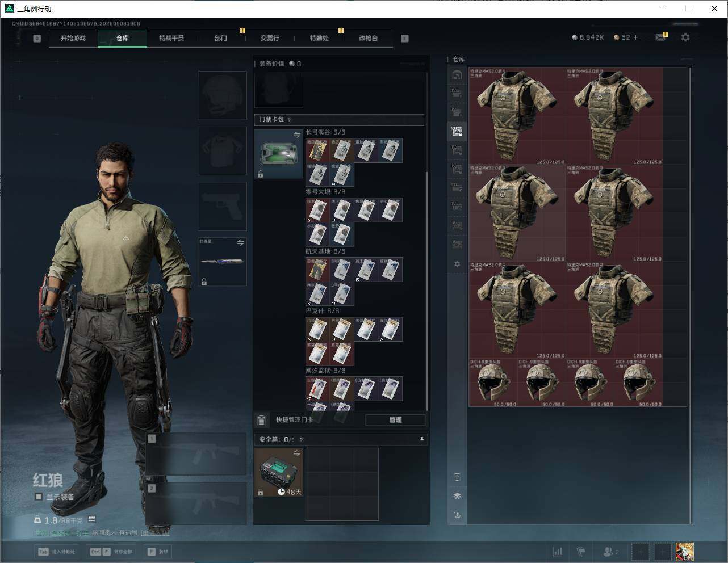
Task: Click the empty safe box storage grid
Action: pyautogui.click(x=342, y=484)
